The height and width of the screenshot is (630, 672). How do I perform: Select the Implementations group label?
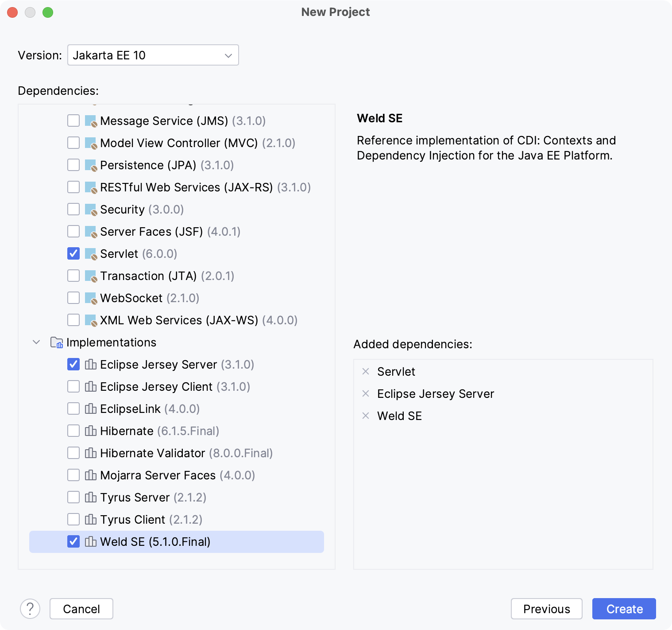tap(111, 342)
